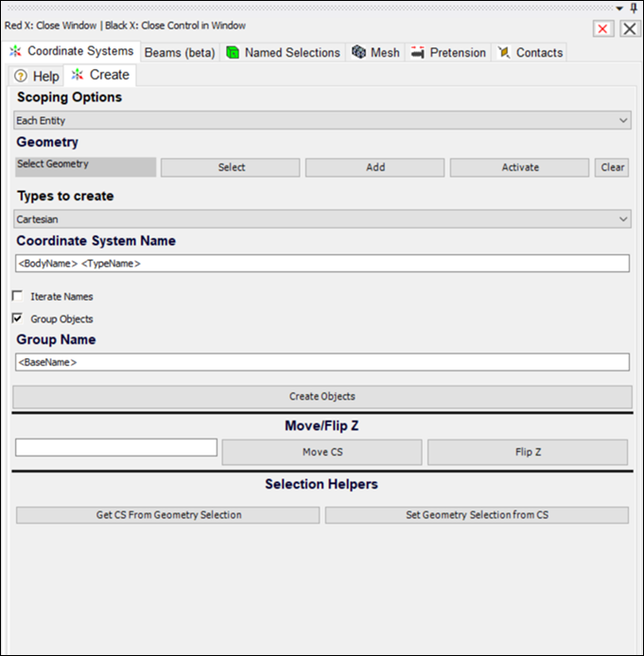
Task: Click the Select Geometry field
Action: point(85,166)
